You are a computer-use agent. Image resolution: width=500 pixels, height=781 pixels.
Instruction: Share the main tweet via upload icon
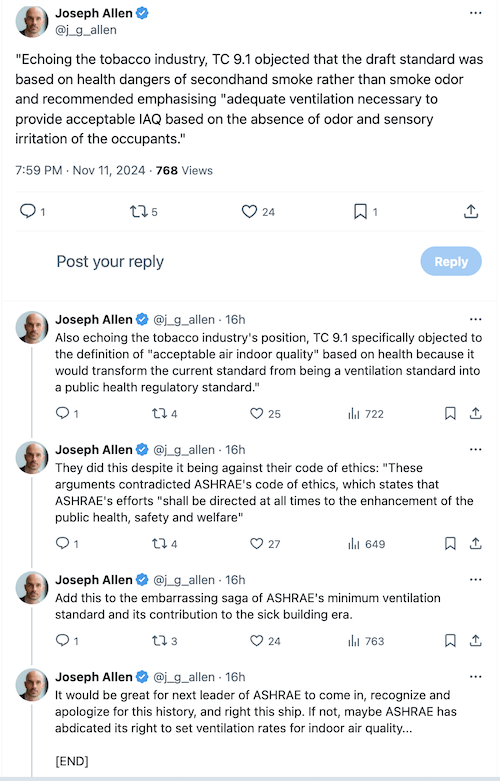click(x=471, y=212)
